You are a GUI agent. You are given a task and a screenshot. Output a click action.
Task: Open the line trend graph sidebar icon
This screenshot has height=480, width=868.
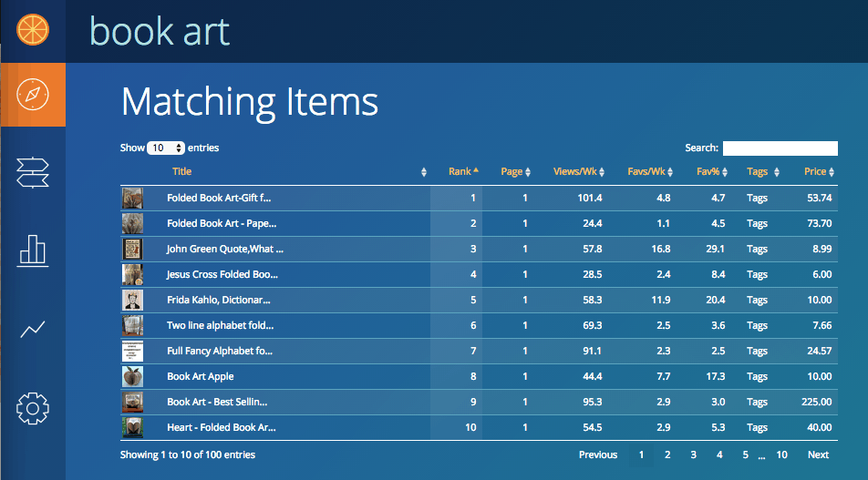tap(33, 329)
